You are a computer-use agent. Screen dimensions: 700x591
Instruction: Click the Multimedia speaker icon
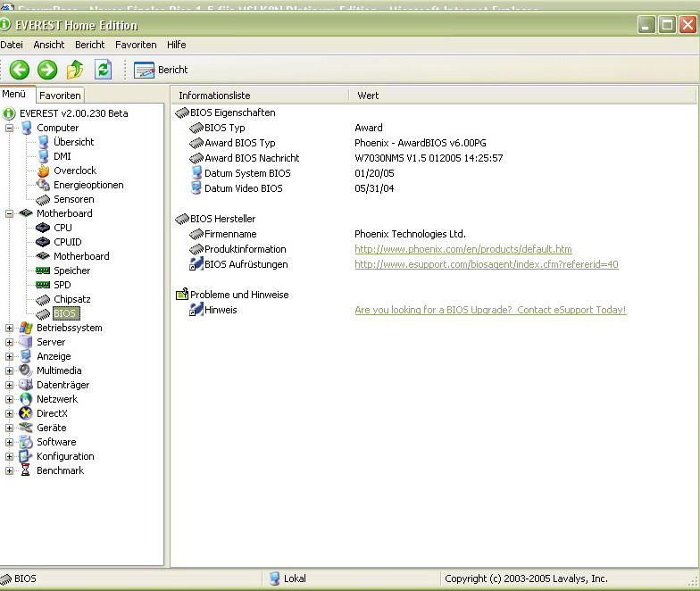[x=26, y=370]
